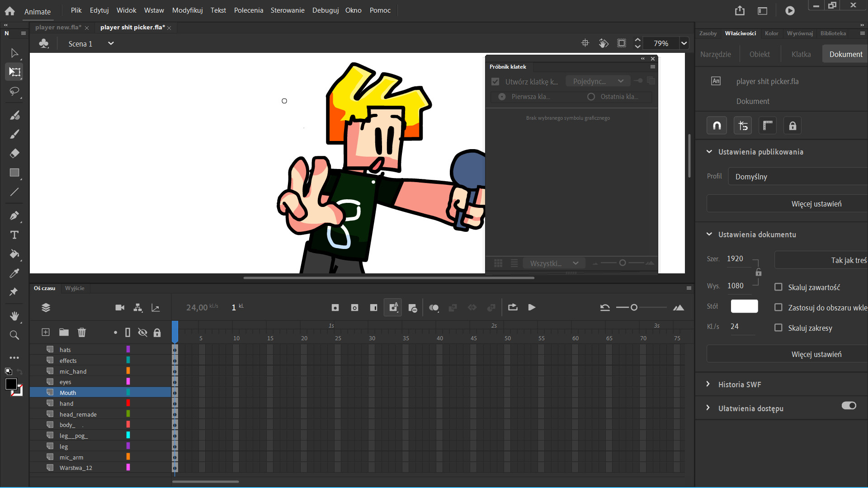This screenshot has height=488, width=868.
Task: Enable the Skaluj zawartość checkbox
Action: coord(778,287)
